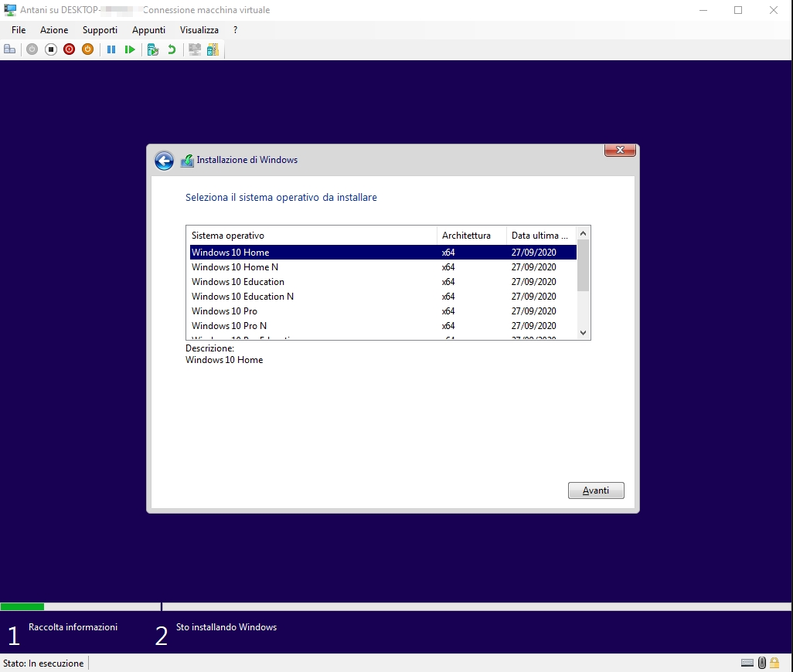Go back using the blue arrow button
Screen dimensions: 793x672
point(164,161)
